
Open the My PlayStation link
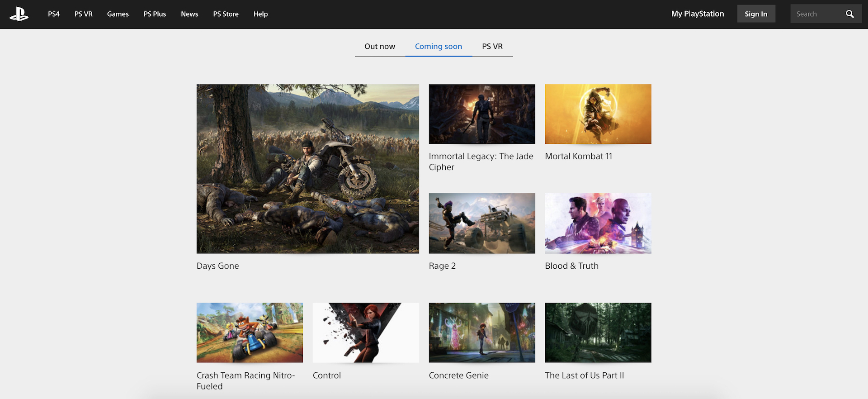[x=697, y=14]
